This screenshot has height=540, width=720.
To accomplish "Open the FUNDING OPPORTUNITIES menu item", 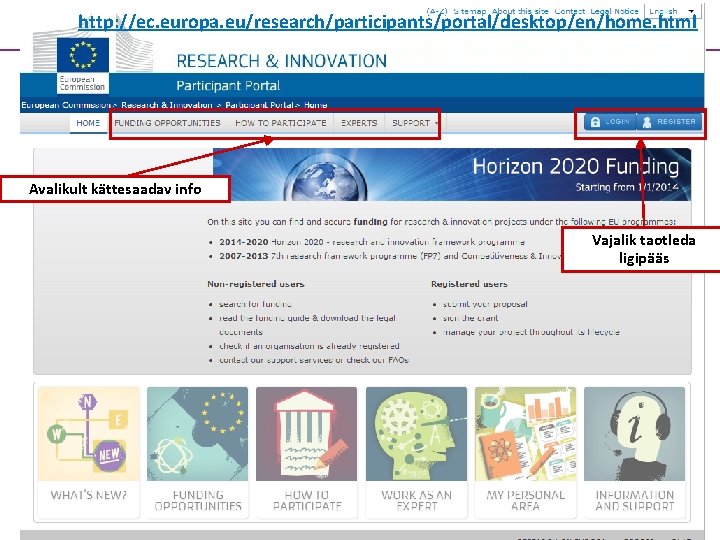I will pos(167,123).
